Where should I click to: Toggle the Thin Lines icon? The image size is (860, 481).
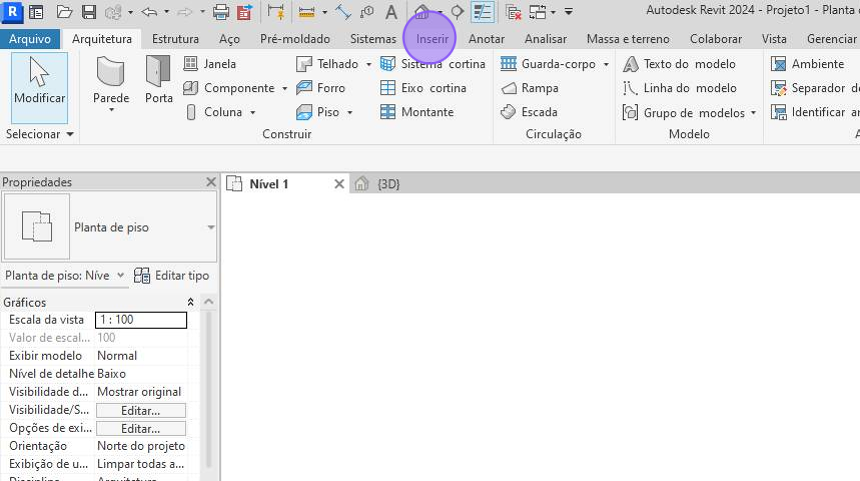(x=483, y=12)
